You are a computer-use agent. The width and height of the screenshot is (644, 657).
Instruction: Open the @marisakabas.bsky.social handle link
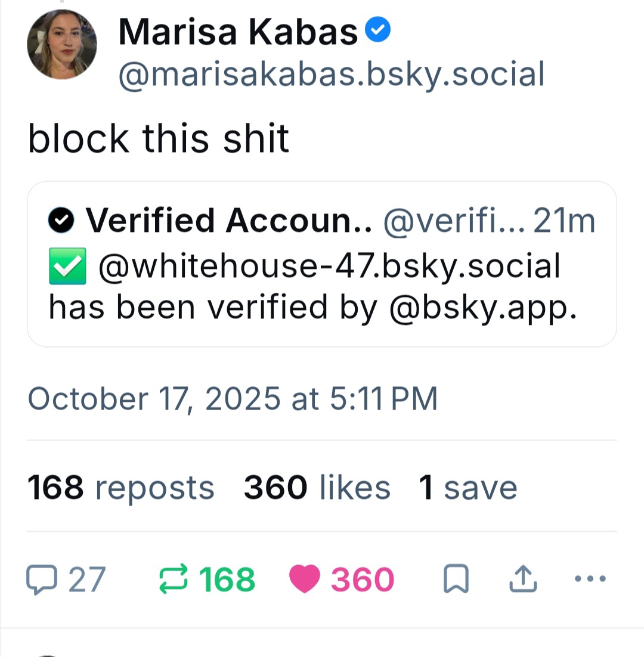331,75
